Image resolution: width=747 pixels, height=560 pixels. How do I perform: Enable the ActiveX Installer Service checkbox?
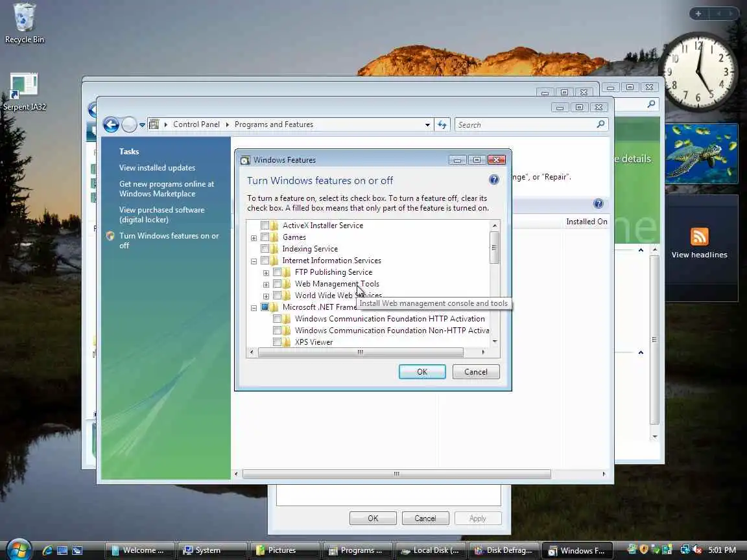[265, 226]
